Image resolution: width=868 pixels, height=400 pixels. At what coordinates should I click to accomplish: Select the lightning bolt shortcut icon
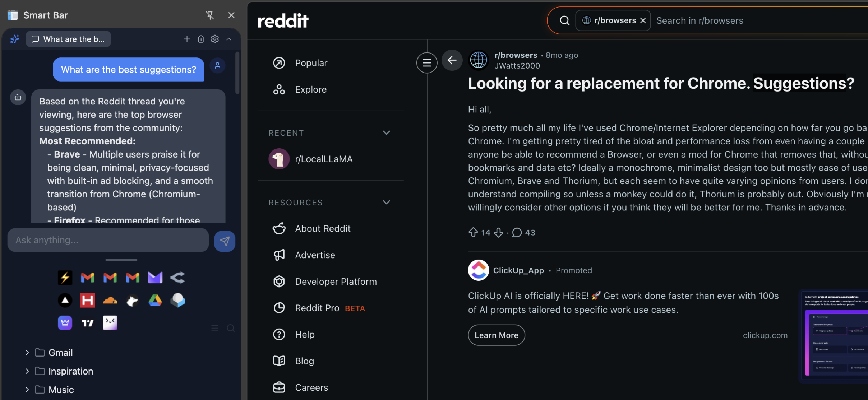click(65, 277)
